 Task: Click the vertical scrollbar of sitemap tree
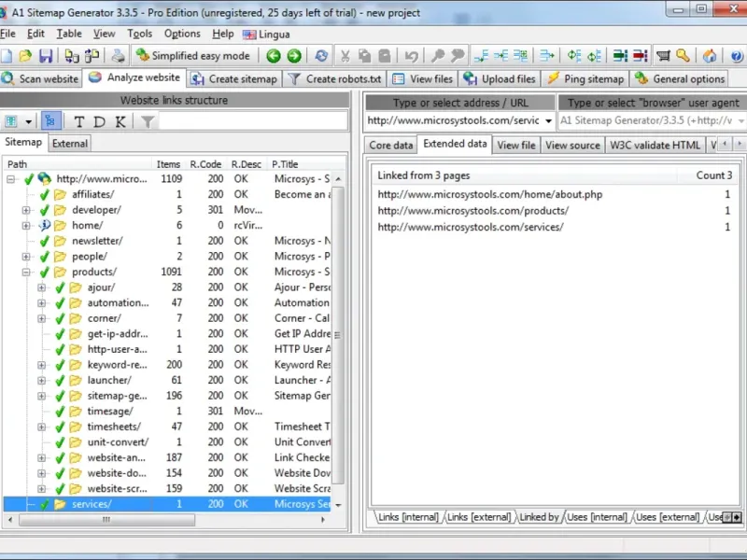pos(338,336)
